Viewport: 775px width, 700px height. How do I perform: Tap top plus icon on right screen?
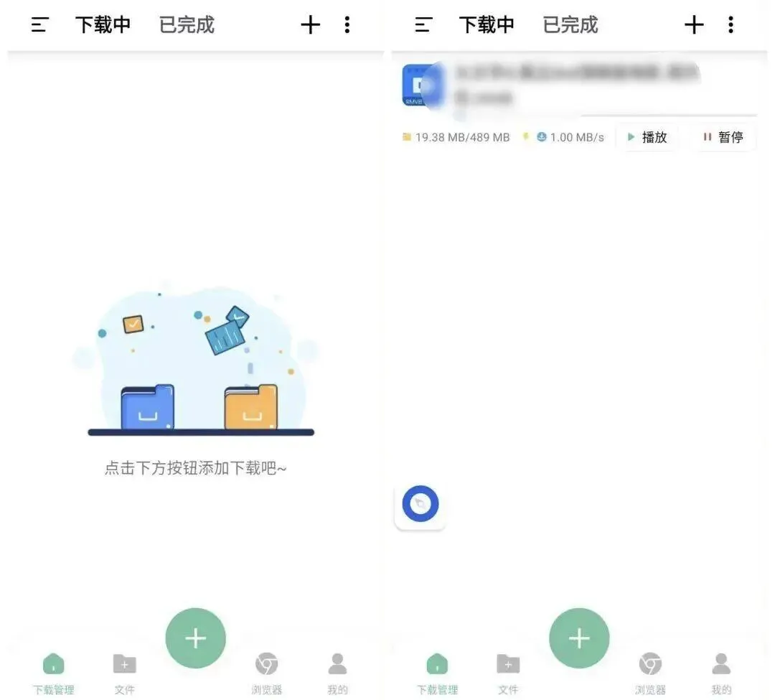[x=694, y=24]
